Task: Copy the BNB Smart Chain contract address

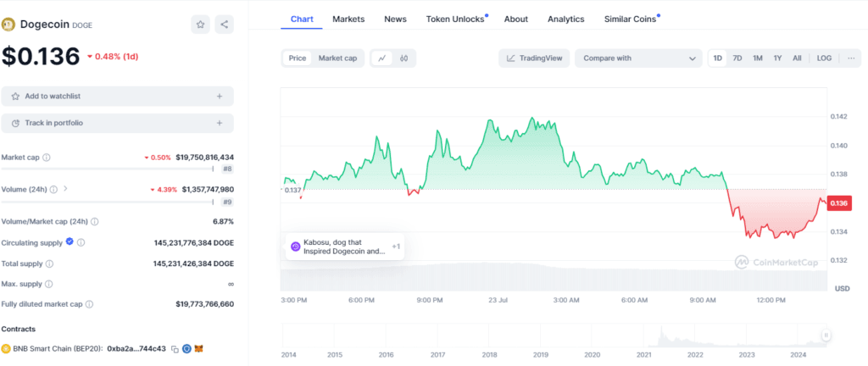Action: [175, 349]
